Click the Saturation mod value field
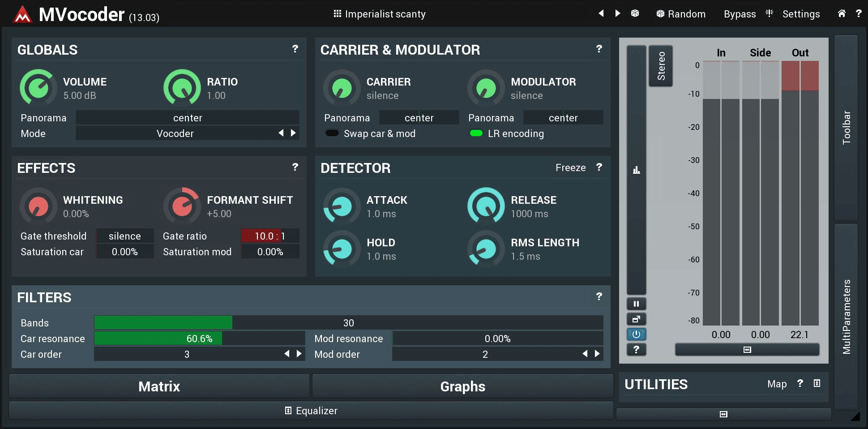This screenshot has height=429, width=868. tap(270, 252)
